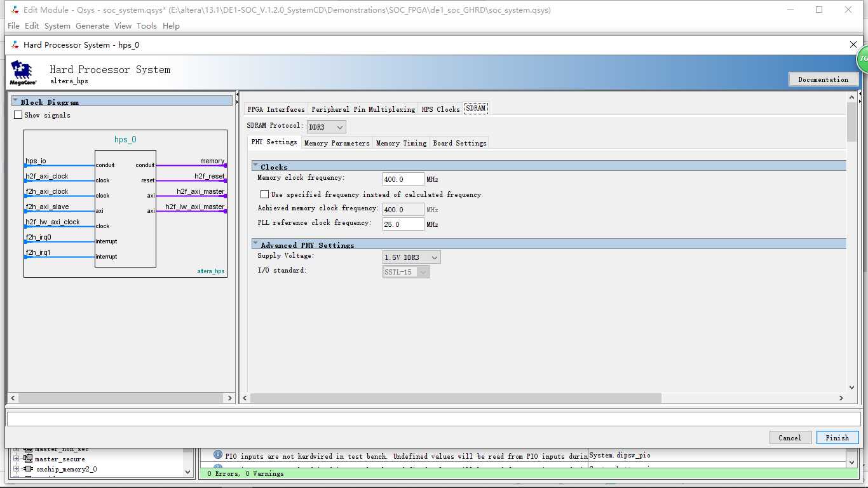Click the Qsys window title icon
Image resolution: width=868 pixels, height=488 pixels.
pos(15,10)
